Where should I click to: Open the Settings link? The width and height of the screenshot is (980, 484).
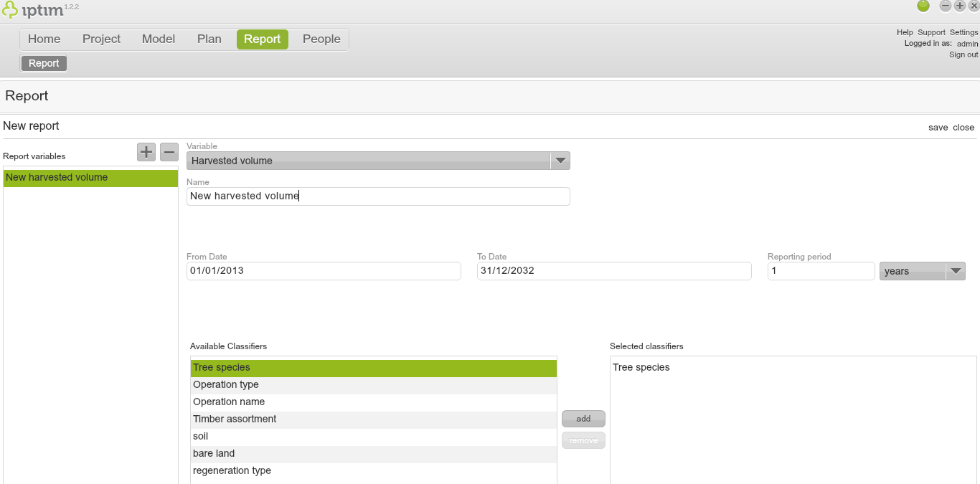(963, 32)
